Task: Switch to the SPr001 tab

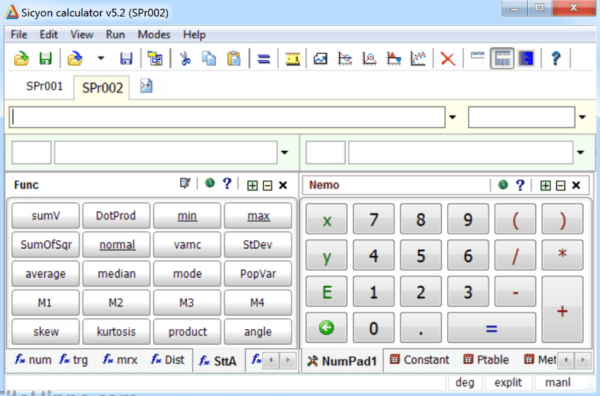Action: [44, 86]
